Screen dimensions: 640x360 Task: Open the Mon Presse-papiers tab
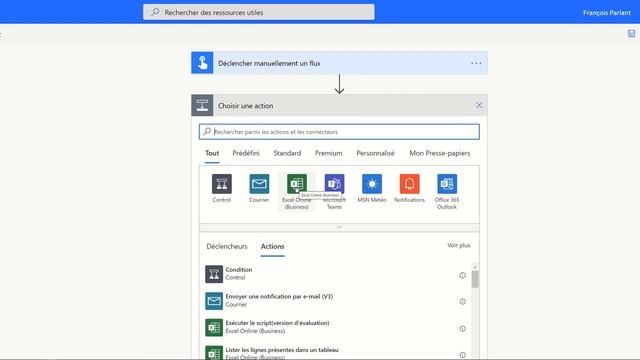coord(440,153)
